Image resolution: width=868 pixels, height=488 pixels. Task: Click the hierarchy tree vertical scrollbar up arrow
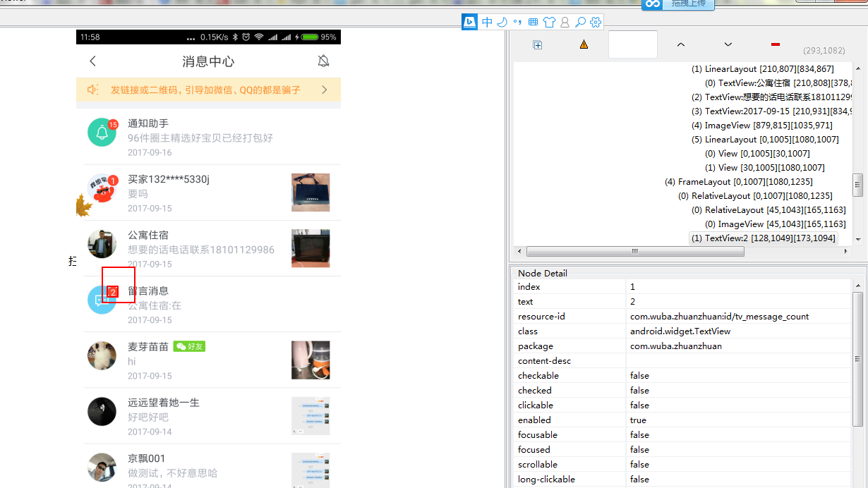(x=858, y=68)
